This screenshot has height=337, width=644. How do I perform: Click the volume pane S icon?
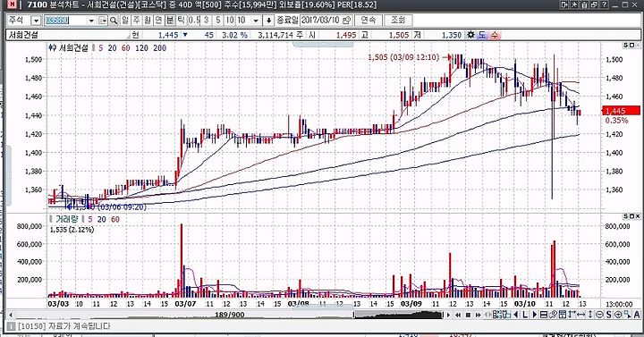(625, 216)
